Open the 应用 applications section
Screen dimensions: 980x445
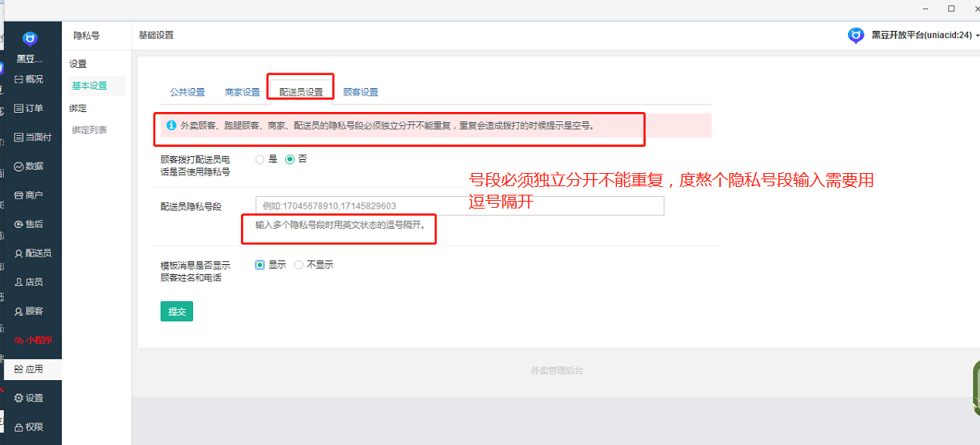click(32, 369)
